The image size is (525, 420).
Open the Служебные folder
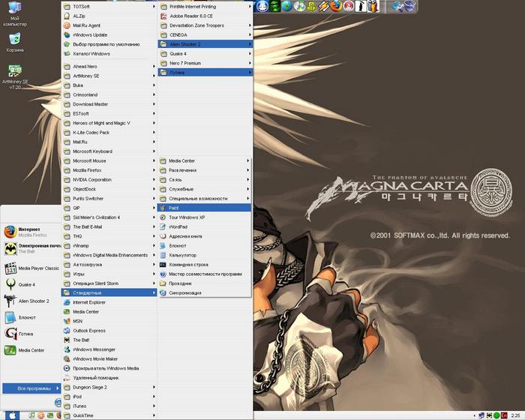205,189
